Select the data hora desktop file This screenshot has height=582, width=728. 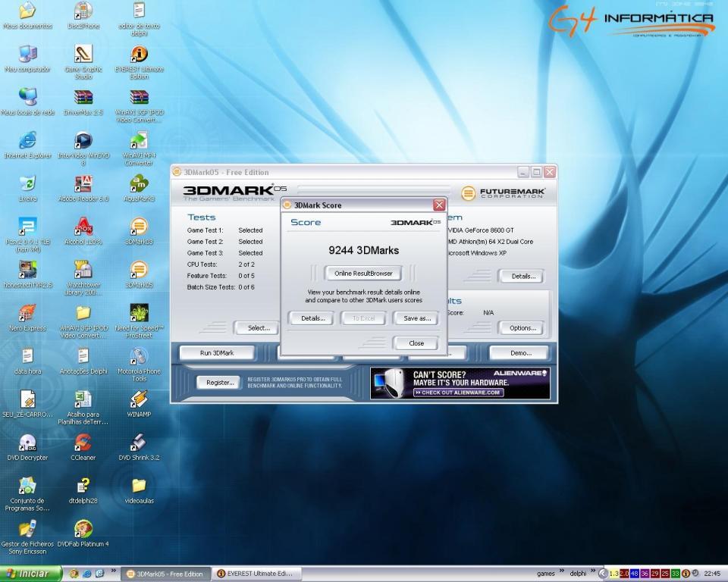27,361
